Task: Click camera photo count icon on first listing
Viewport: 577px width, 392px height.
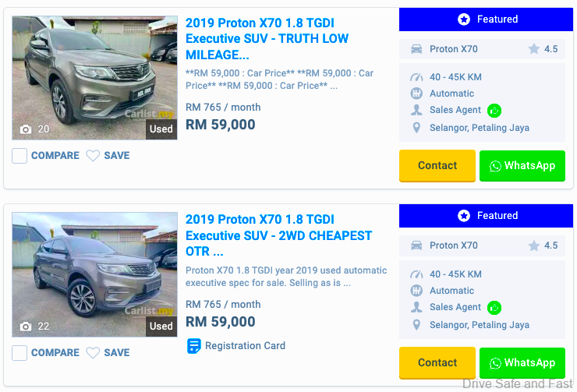Action: tap(26, 129)
